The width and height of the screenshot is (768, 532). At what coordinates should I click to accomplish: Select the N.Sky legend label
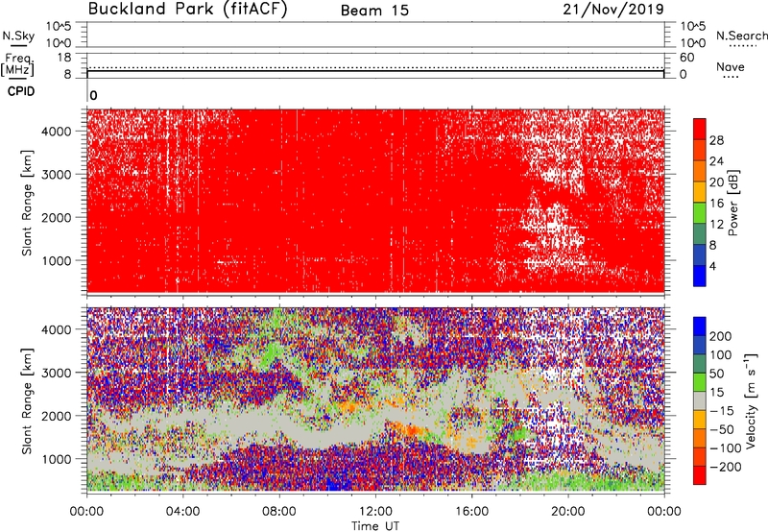pyautogui.click(x=18, y=36)
